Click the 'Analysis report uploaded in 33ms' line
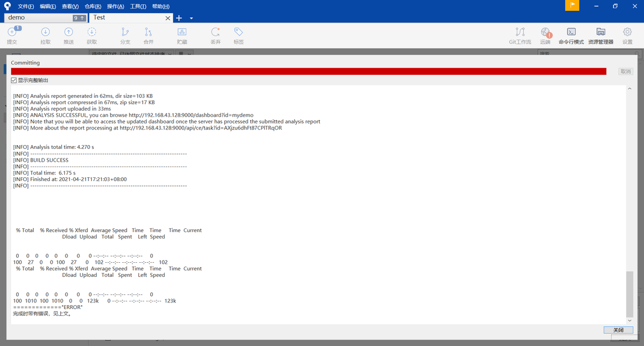The height and width of the screenshot is (346, 644). (62, 109)
